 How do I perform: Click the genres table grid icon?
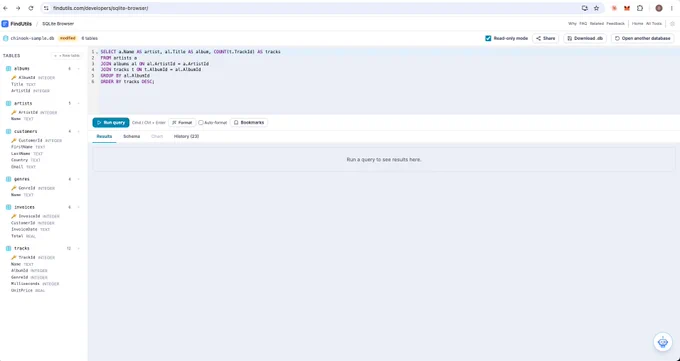pyautogui.click(x=8, y=179)
